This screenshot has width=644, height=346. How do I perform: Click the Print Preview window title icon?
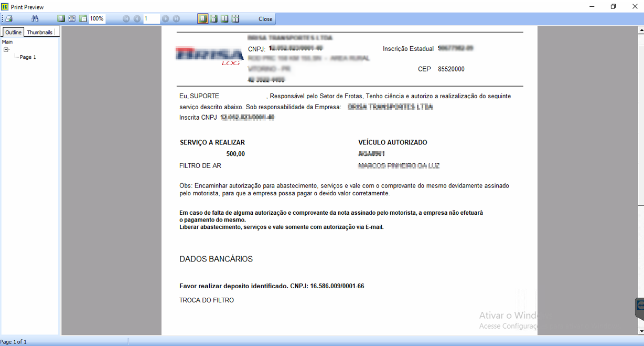coord(5,7)
